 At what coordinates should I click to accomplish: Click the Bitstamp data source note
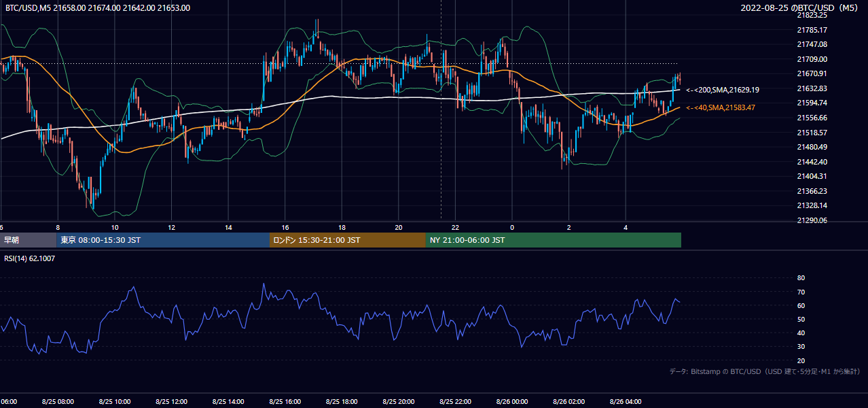pos(765,371)
